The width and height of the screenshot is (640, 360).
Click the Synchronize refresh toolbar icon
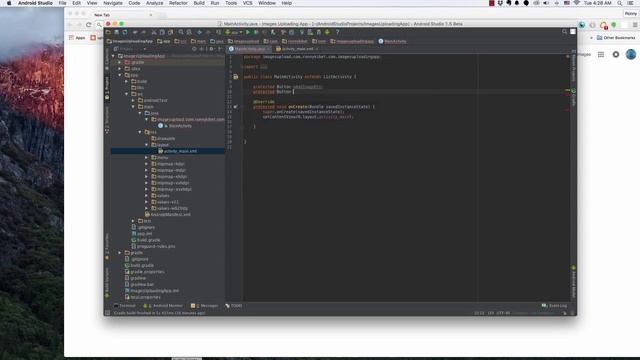(x=125, y=32)
